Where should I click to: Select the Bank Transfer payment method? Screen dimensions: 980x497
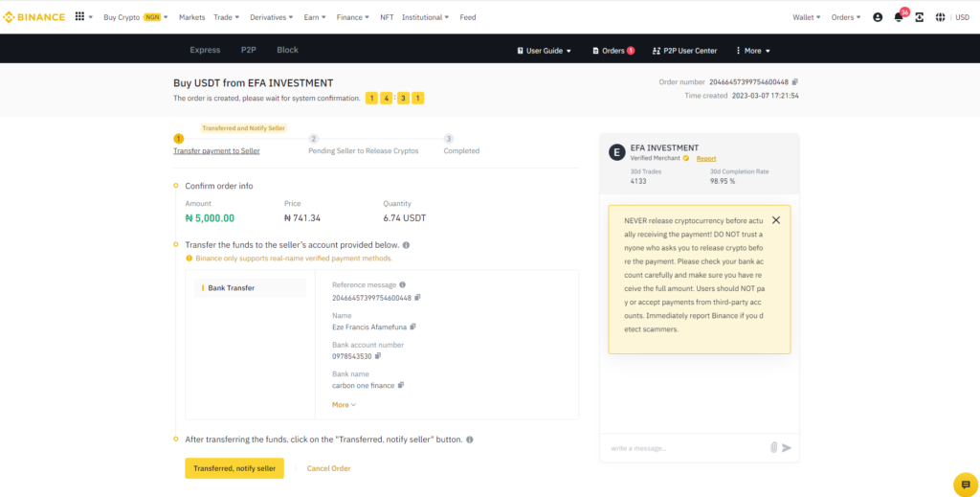[250, 288]
